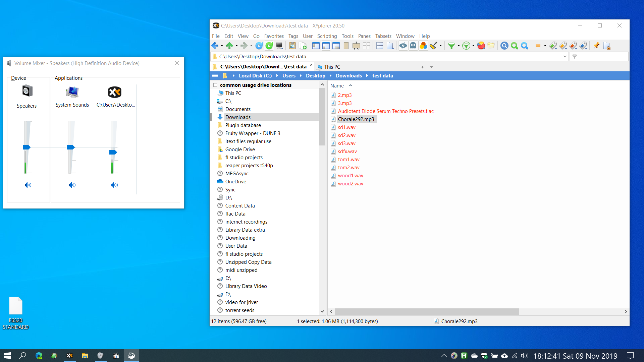Click the Downloads breadcrumb link
Viewport: 644px width, 362px height.
click(x=349, y=76)
